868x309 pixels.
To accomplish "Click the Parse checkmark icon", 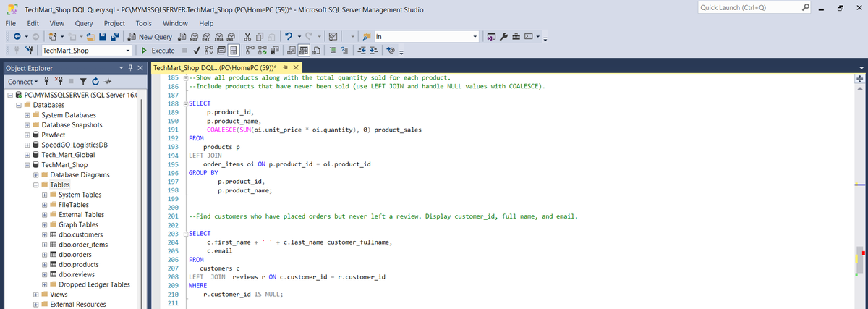I will click(197, 51).
